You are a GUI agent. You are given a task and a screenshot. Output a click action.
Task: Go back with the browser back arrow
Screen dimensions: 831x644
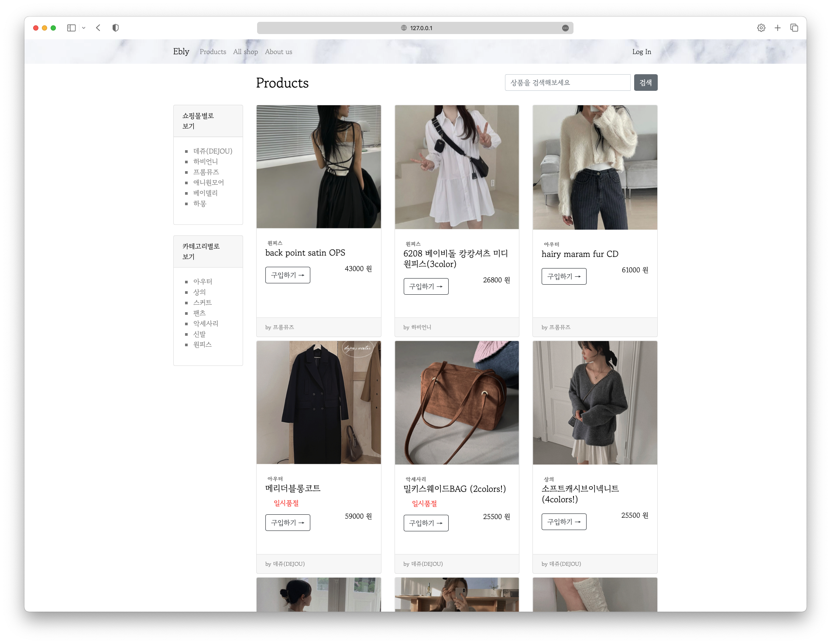pyautogui.click(x=98, y=28)
